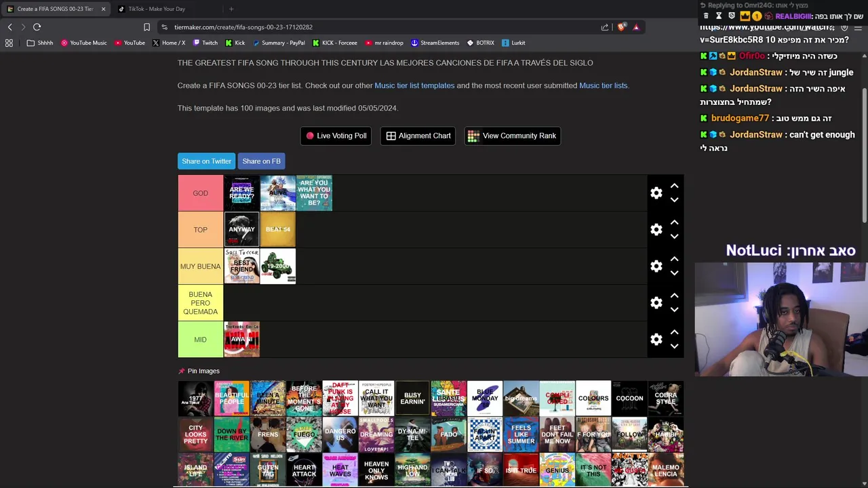Select the BEST FRIEND cover in MUY BUENA
The height and width of the screenshot is (488, 868).
tap(241, 266)
